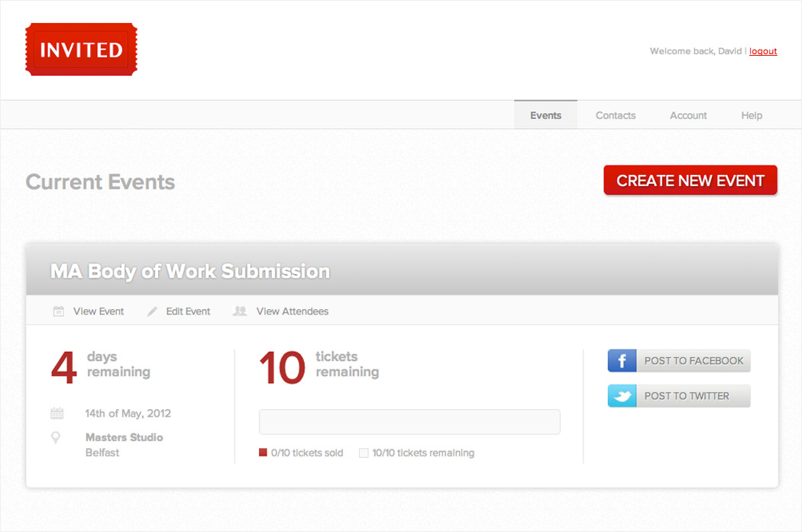Viewport: 802px width, 532px height.
Task: Click the ticket sales progress bar
Action: [409, 421]
